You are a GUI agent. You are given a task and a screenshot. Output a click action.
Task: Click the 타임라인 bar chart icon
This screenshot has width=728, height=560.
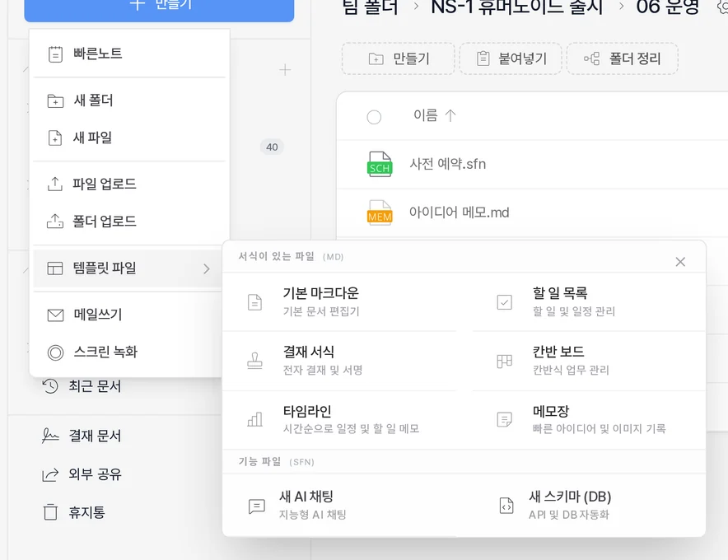coord(255,420)
